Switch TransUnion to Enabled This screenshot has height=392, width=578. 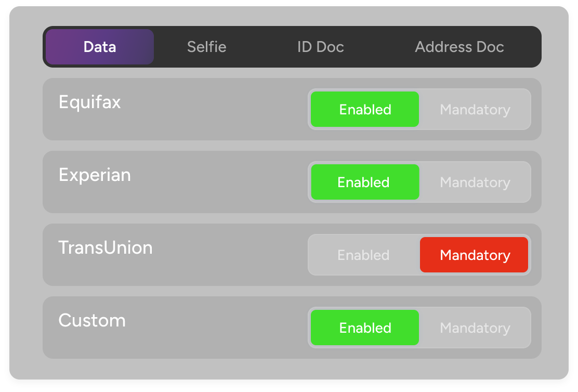tap(364, 255)
